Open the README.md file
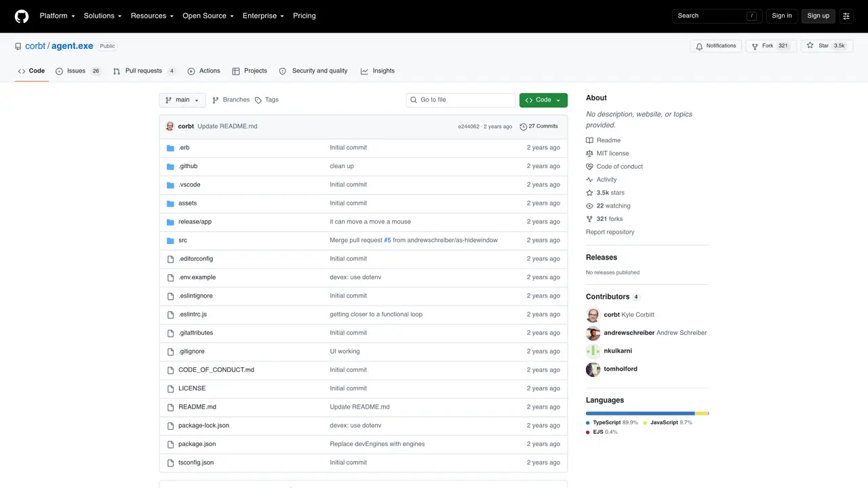 coord(197,407)
